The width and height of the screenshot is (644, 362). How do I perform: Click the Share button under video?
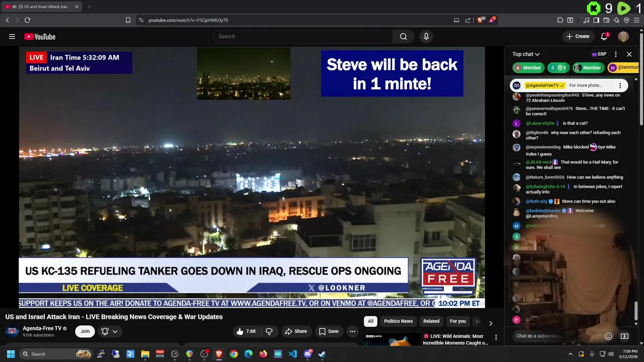pyautogui.click(x=296, y=331)
